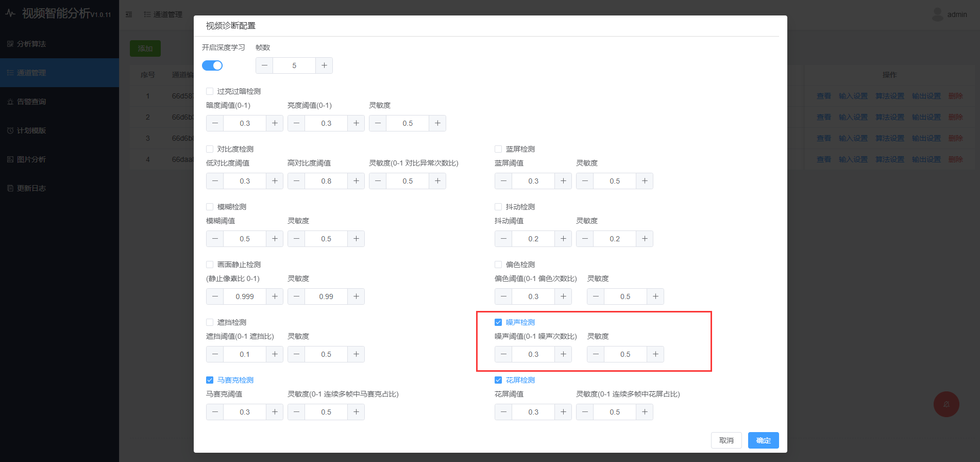The image size is (980, 462).
Task: Increase 帧数 with the plus button
Action: [324, 65]
